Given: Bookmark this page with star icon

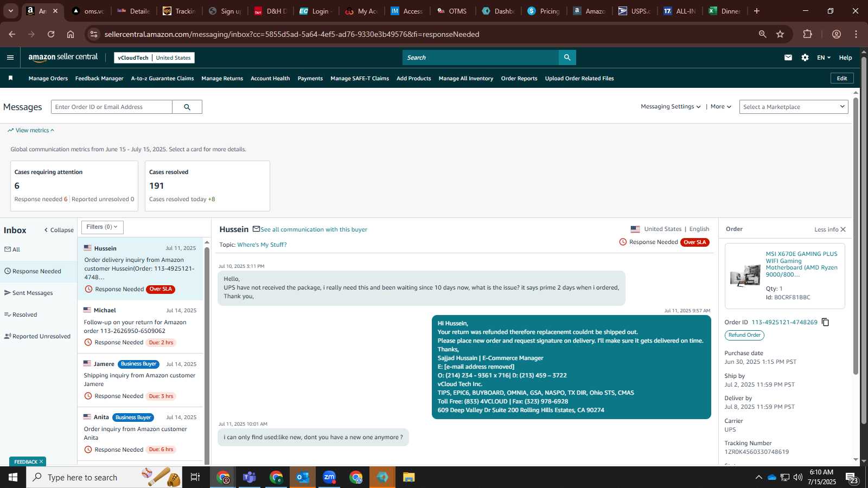Looking at the screenshot, I should pos(780,34).
